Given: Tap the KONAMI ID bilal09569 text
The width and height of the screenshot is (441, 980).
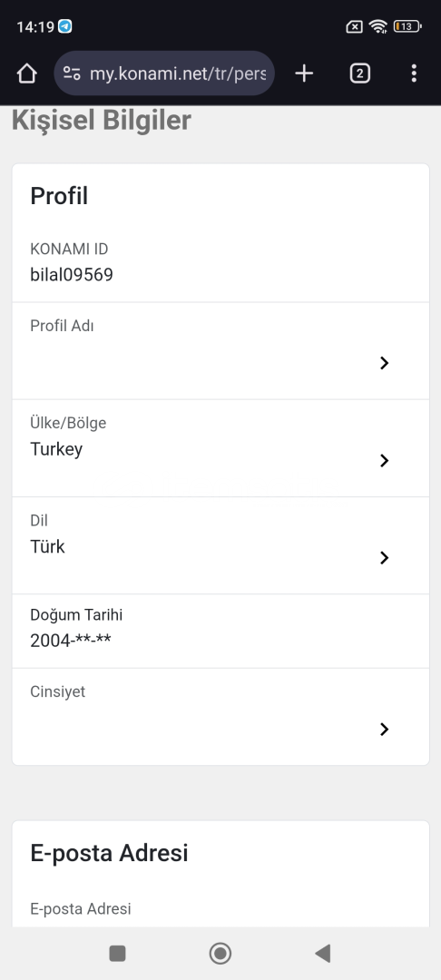Looking at the screenshot, I should [x=71, y=274].
